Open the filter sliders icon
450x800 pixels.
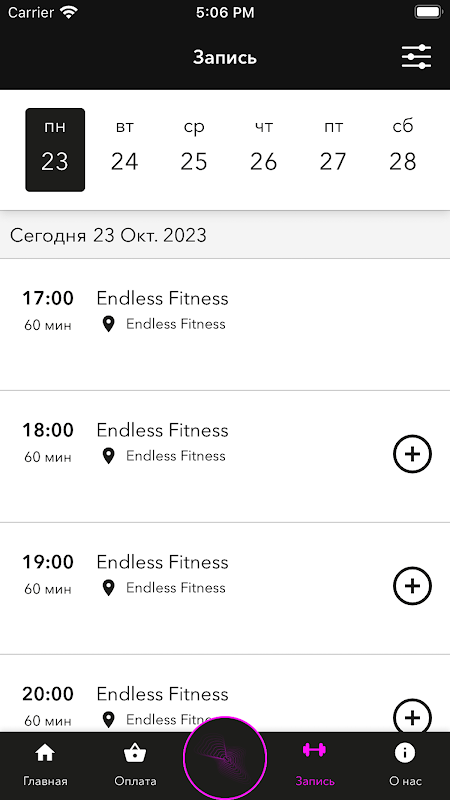[x=416, y=57]
